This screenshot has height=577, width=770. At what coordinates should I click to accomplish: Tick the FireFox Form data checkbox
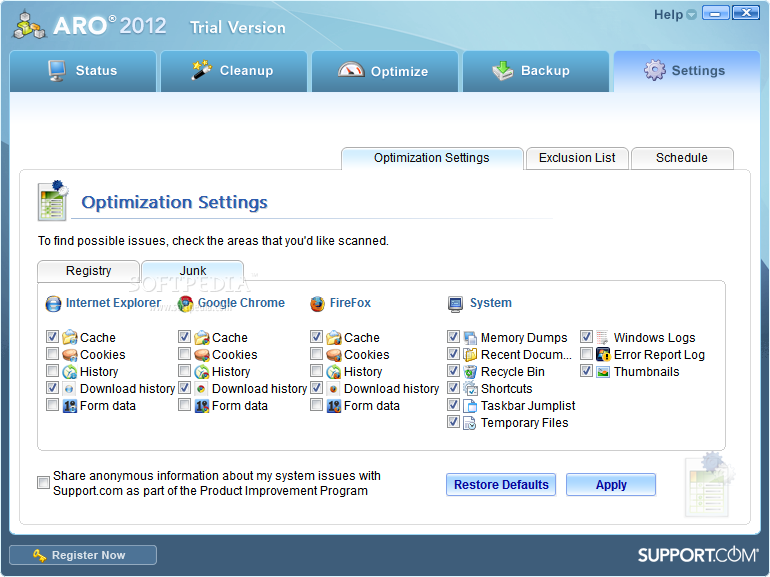tap(317, 405)
